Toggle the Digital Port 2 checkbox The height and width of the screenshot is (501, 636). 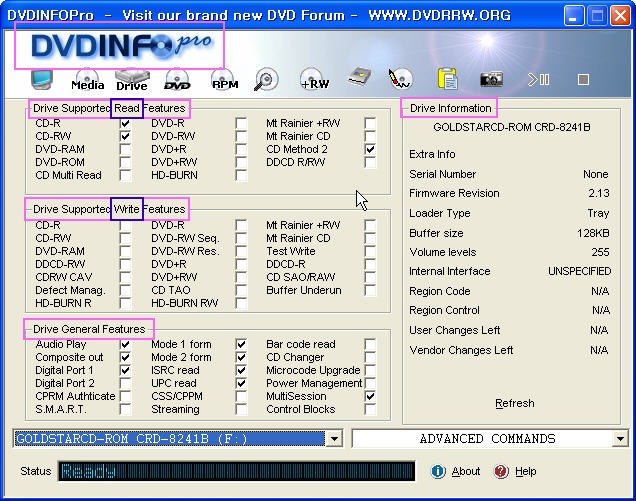pyautogui.click(x=125, y=383)
